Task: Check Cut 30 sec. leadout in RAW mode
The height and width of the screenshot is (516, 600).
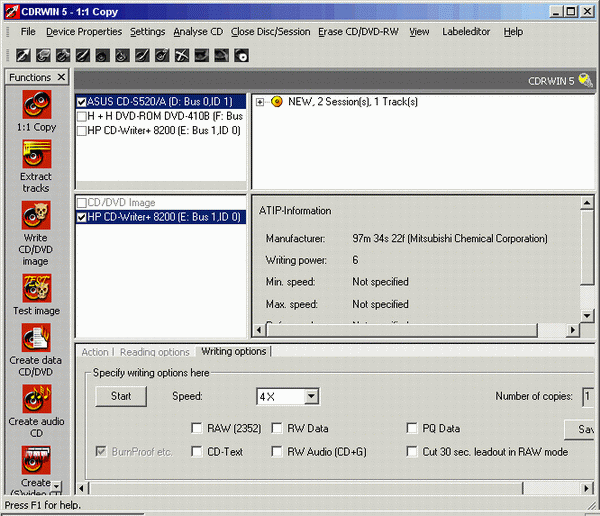Action: [412, 452]
